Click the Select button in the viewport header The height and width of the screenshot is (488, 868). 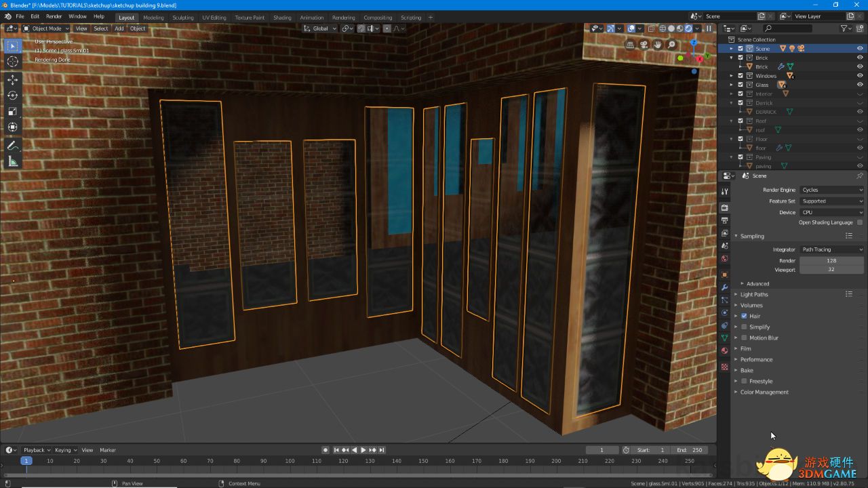(101, 28)
